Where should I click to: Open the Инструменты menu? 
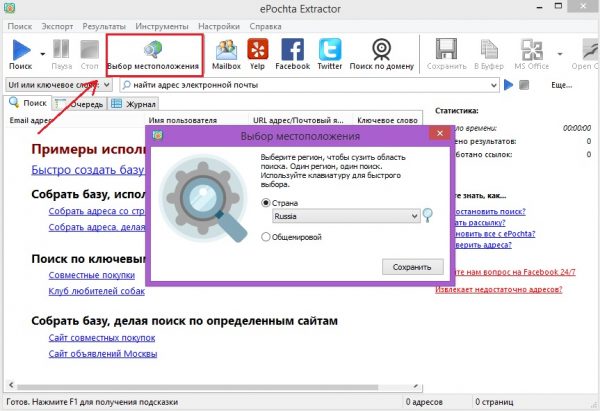162,26
